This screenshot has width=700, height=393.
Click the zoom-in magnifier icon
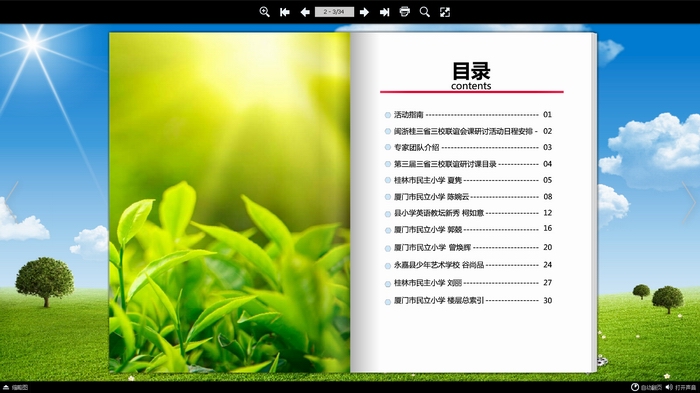[264, 12]
